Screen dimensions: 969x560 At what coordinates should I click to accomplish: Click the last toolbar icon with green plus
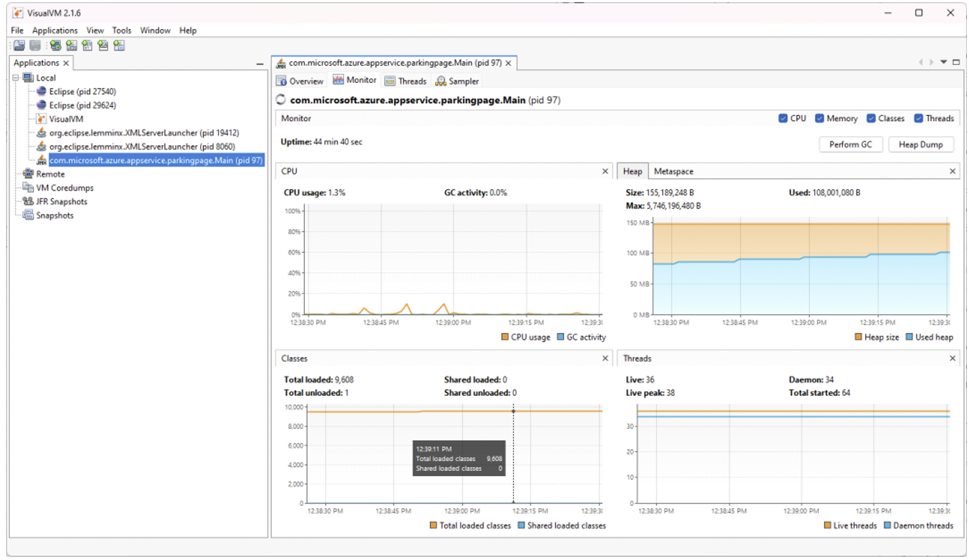click(x=119, y=45)
